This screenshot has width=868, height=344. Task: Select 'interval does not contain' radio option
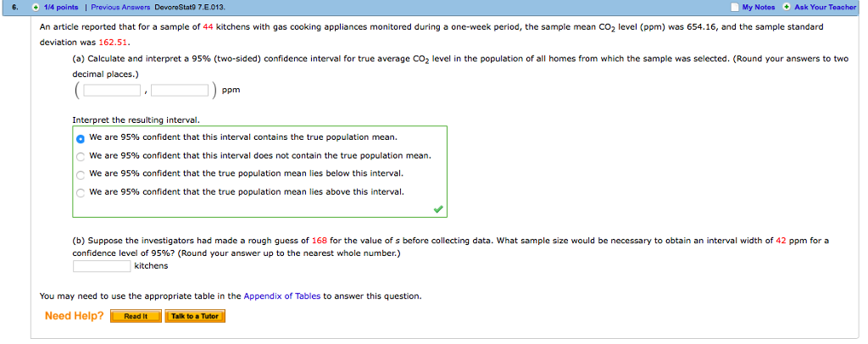pyautogui.click(x=81, y=156)
